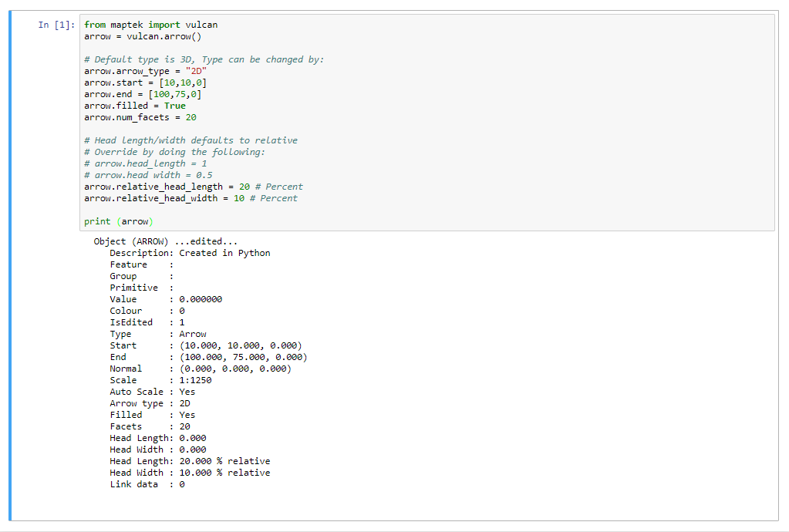The height and width of the screenshot is (532, 789).
Task: Click the 'Auto Scale : Yes' output row
Action: coord(153,392)
